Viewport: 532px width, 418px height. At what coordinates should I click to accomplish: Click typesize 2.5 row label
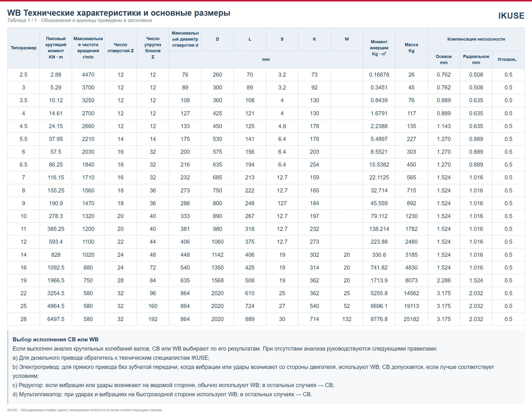click(24, 75)
